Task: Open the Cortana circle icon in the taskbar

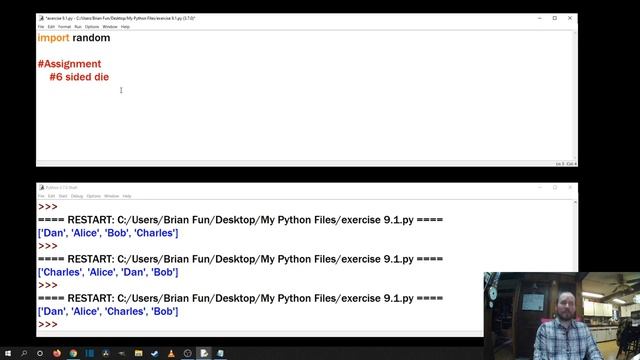Action: tap(40, 353)
